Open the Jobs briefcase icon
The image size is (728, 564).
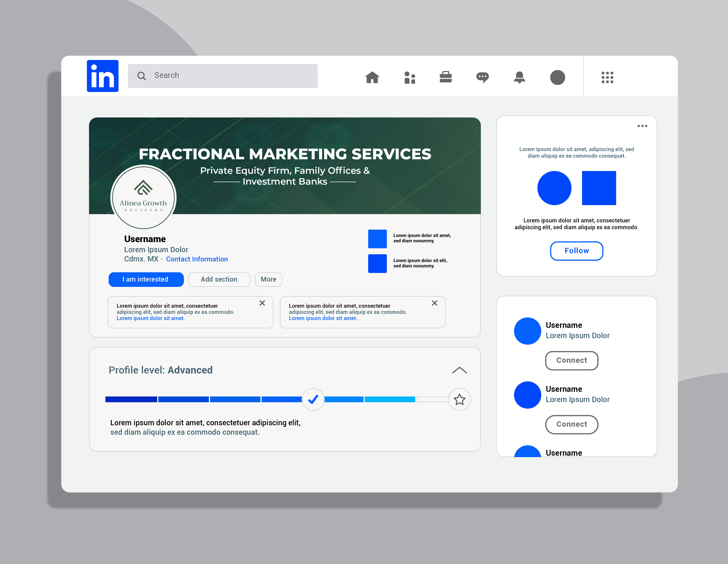click(x=446, y=77)
